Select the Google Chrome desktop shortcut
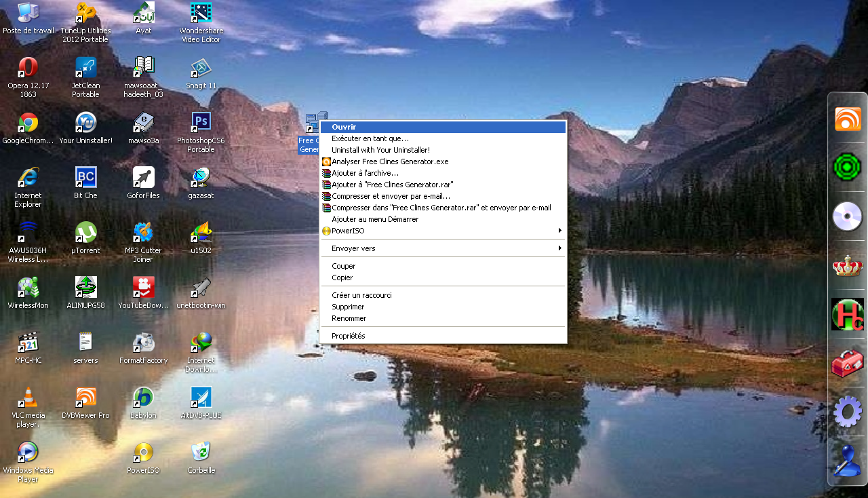 pyautogui.click(x=28, y=123)
